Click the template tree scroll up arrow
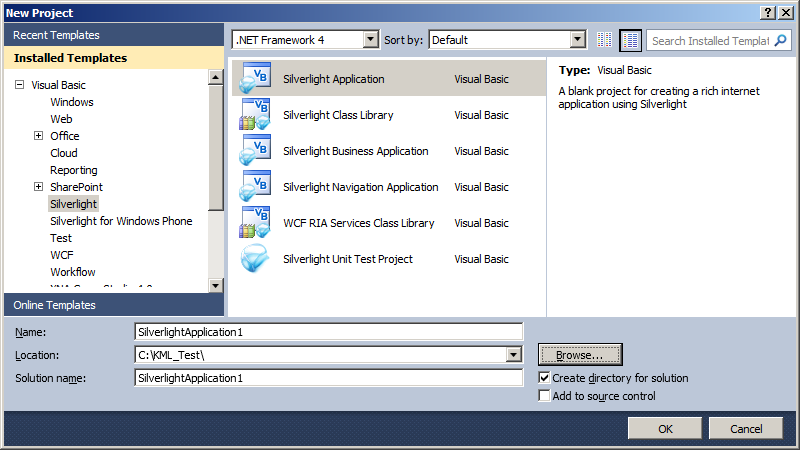The height and width of the screenshot is (450, 800). [x=216, y=78]
